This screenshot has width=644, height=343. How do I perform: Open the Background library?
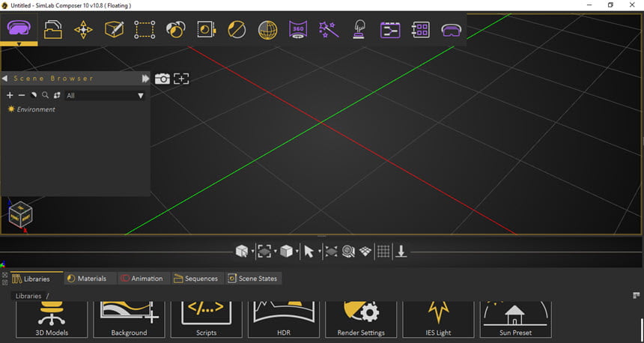(129, 320)
